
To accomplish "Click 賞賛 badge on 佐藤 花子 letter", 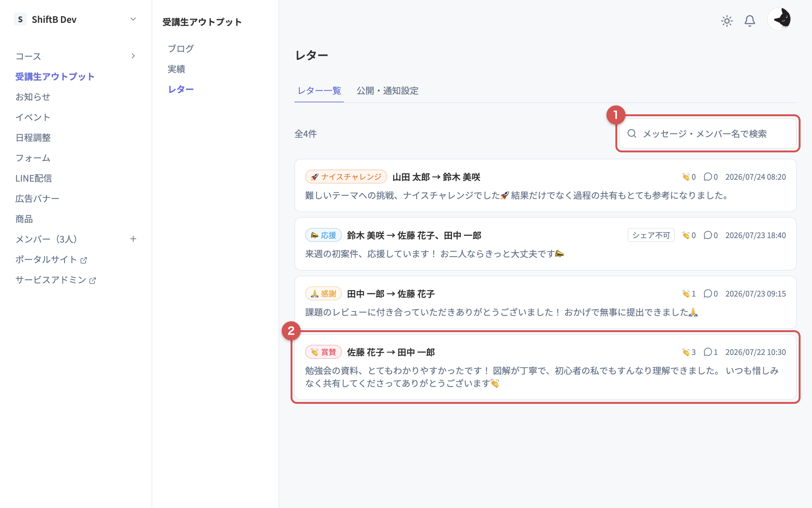I will click(x=324, y=352).
